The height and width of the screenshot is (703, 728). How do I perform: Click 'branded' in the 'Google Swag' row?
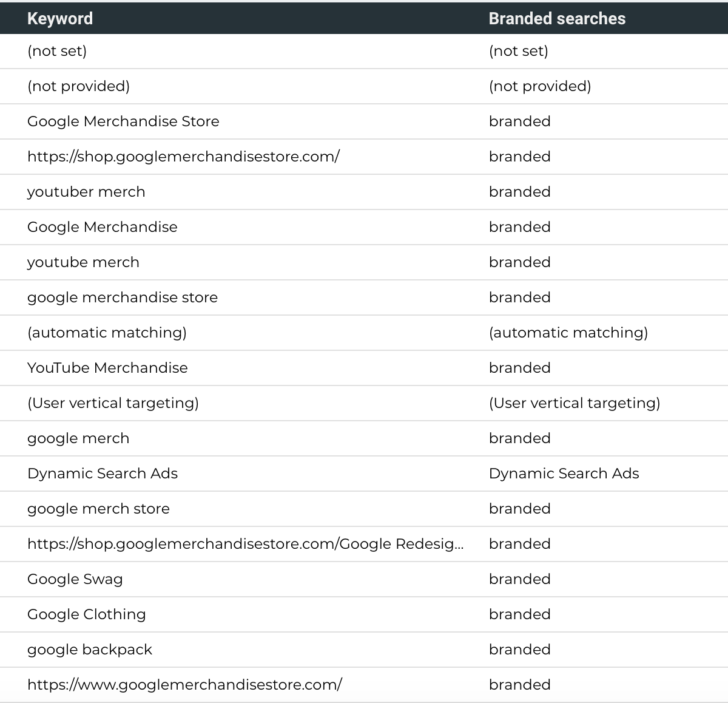pyautogui.click(x=520, y=579)
